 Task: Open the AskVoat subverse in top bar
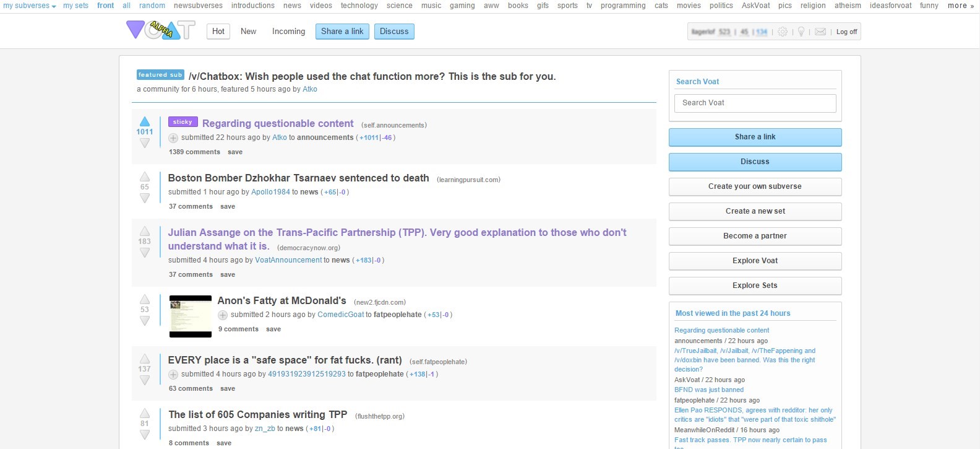[756, 6]
